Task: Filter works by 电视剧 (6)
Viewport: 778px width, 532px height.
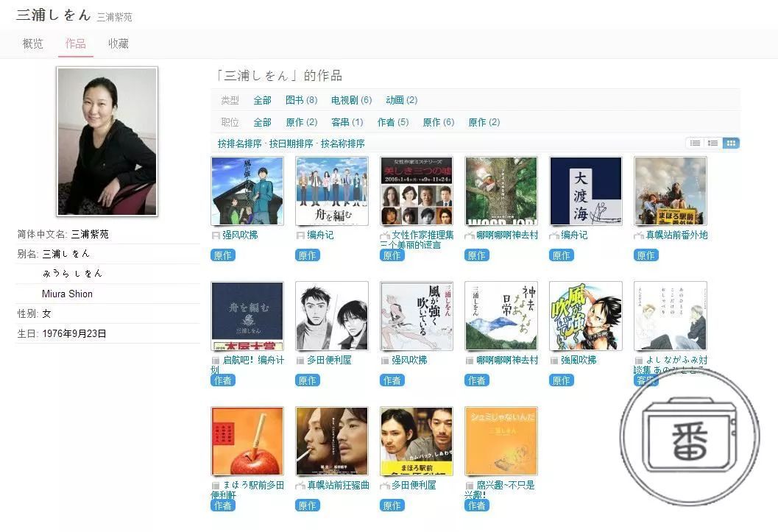Action: pos(351,100)
